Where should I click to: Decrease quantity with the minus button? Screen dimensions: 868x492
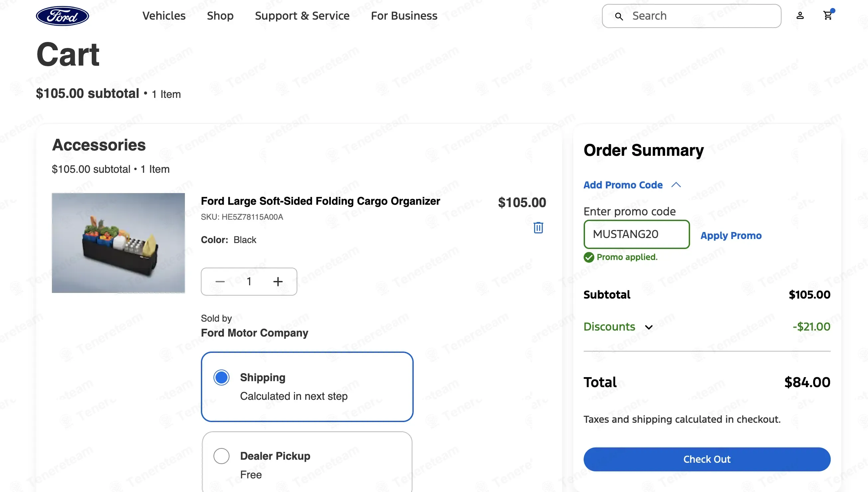(x=220, y=282)
